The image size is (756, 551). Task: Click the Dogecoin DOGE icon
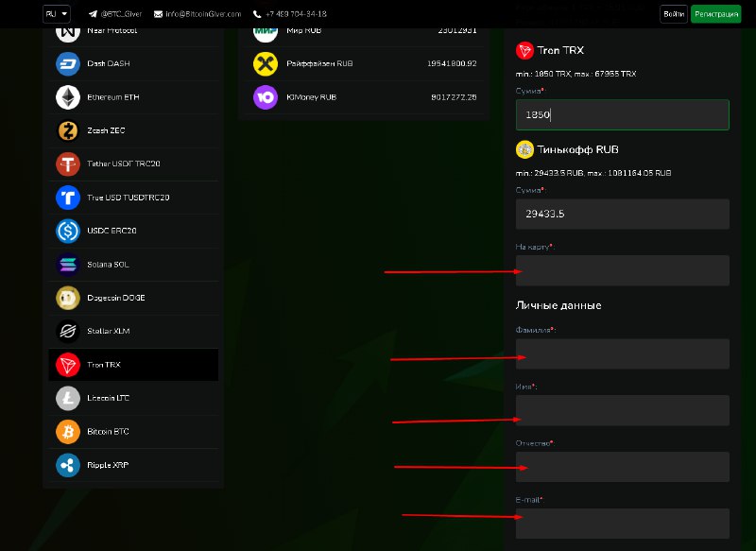pos(68,298)
